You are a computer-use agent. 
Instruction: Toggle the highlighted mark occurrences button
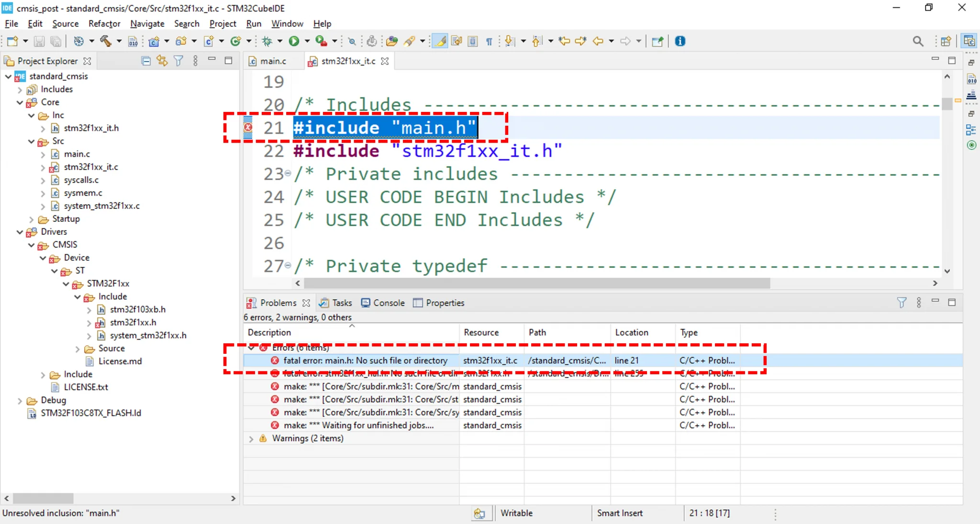pos(440,41)
